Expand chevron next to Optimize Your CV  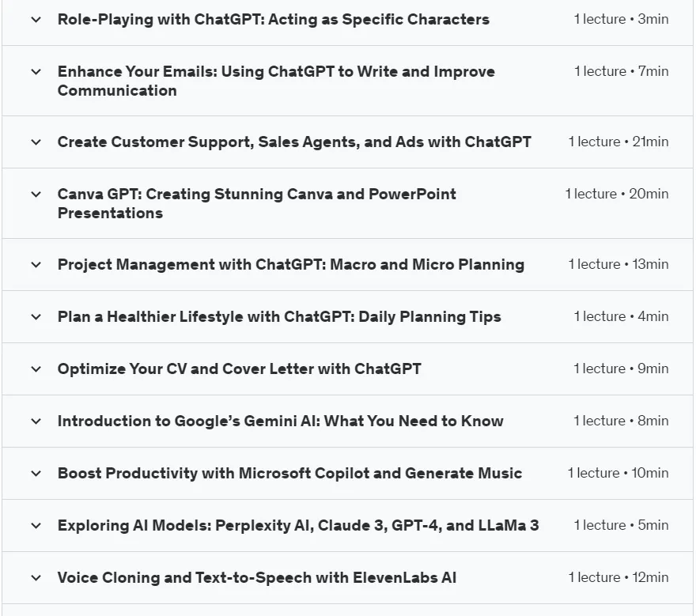[x=36, y=368]
